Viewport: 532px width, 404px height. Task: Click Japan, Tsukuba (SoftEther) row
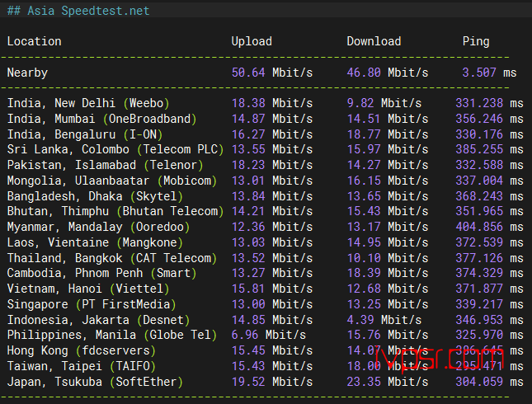click(265, 382)
